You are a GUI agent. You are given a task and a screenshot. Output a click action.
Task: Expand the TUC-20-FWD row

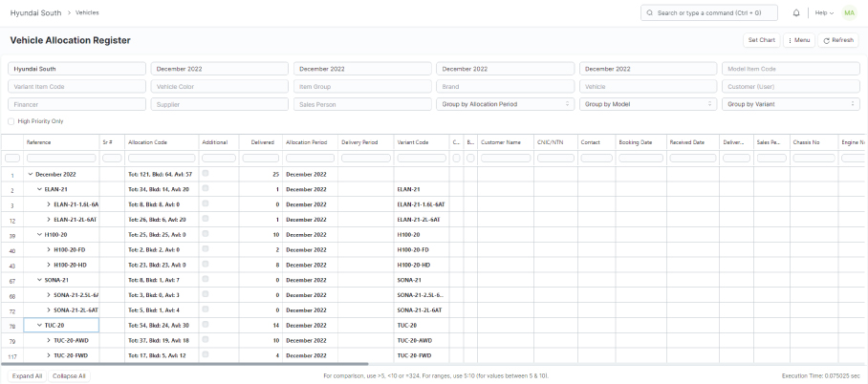click(49, 355)
